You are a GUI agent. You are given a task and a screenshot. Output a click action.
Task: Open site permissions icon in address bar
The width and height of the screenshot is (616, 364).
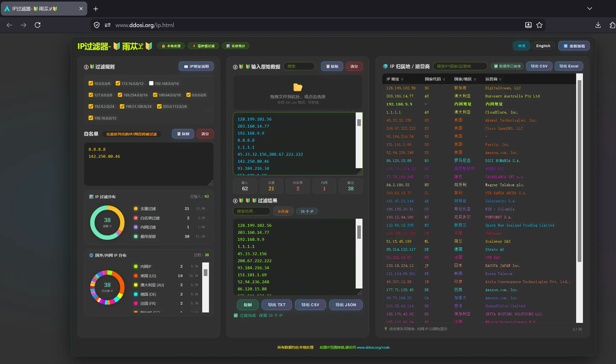click(x=108, y=25)
